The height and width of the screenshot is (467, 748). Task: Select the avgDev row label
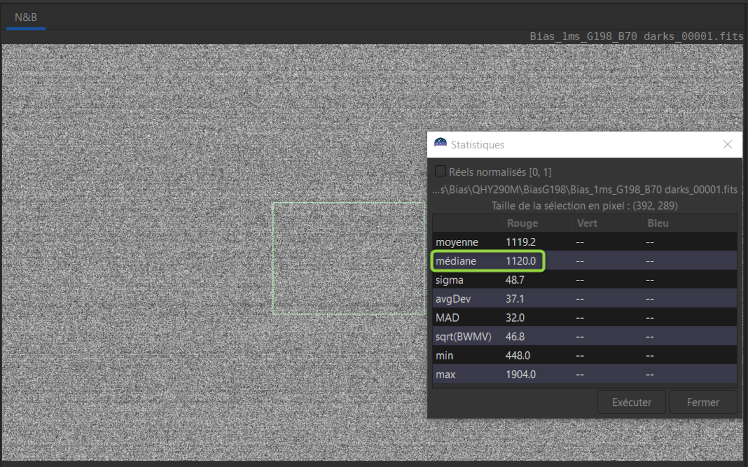453,299
